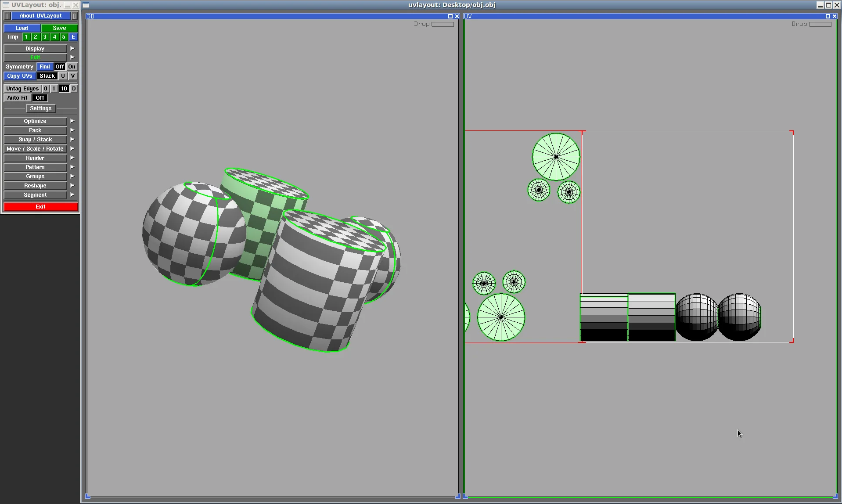Click the square icon on the 3D panel titlebar
842x504 pixels.
coord(450,16)
